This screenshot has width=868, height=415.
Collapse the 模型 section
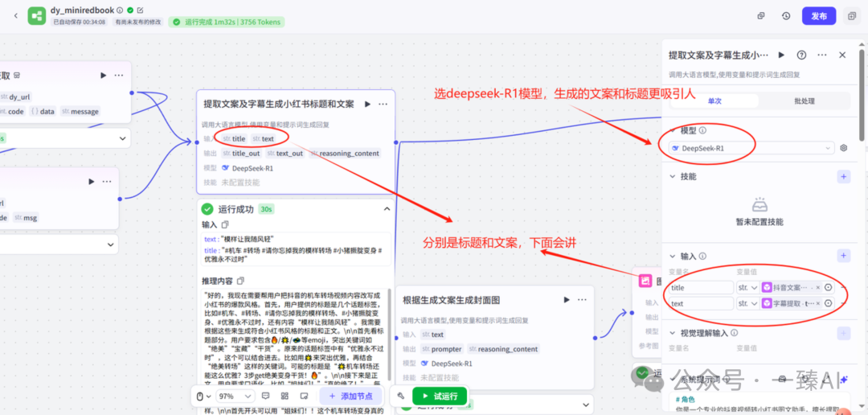pos(674,131)
